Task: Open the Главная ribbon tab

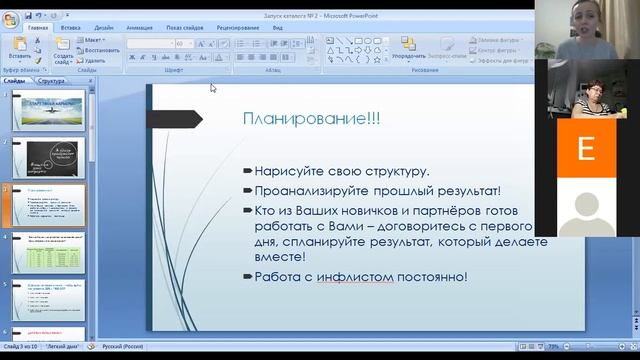Action: [38, 28]
